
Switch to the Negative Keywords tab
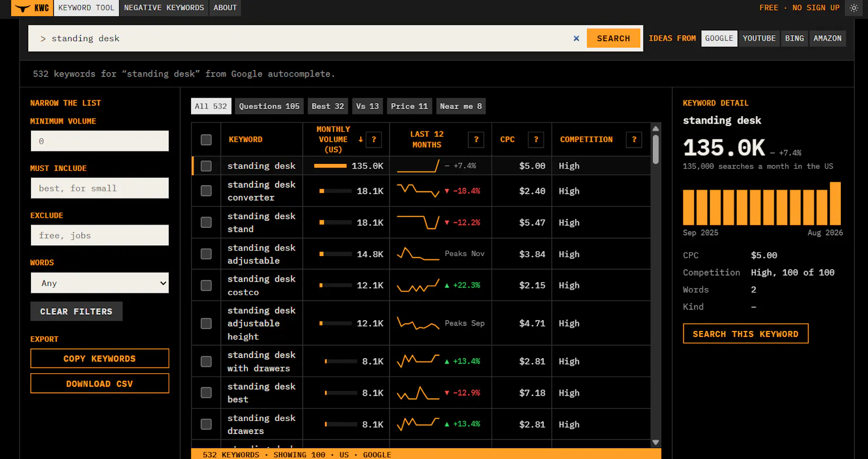click(x=164, y=8)
